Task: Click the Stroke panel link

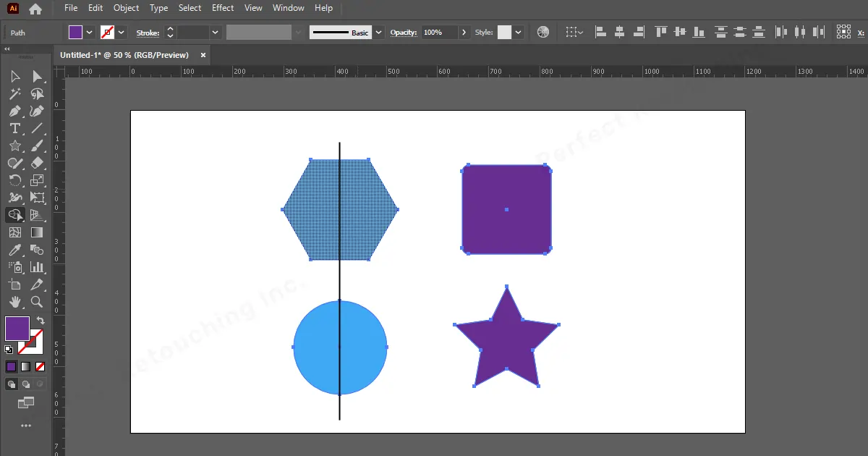Action: 148,33
